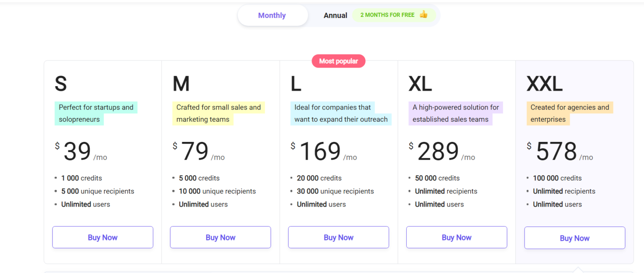Click Buy Now on the XXL enterprise plan
644x273 pixels.
pos(574,238)
